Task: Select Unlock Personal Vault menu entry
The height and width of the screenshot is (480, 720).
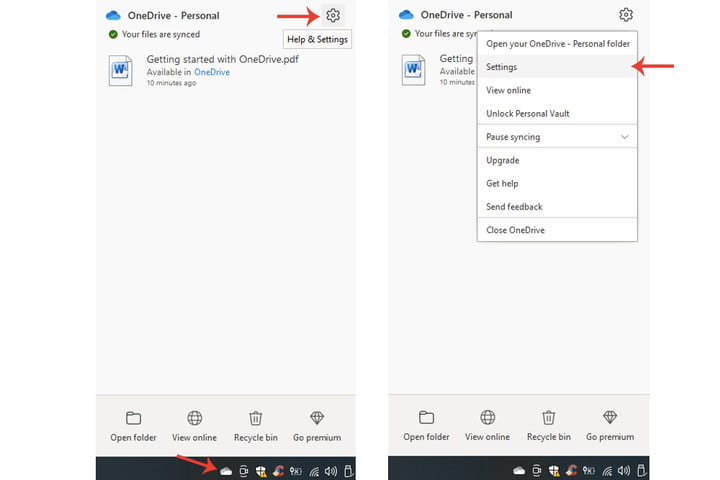Action: click(x=527, y=113)
